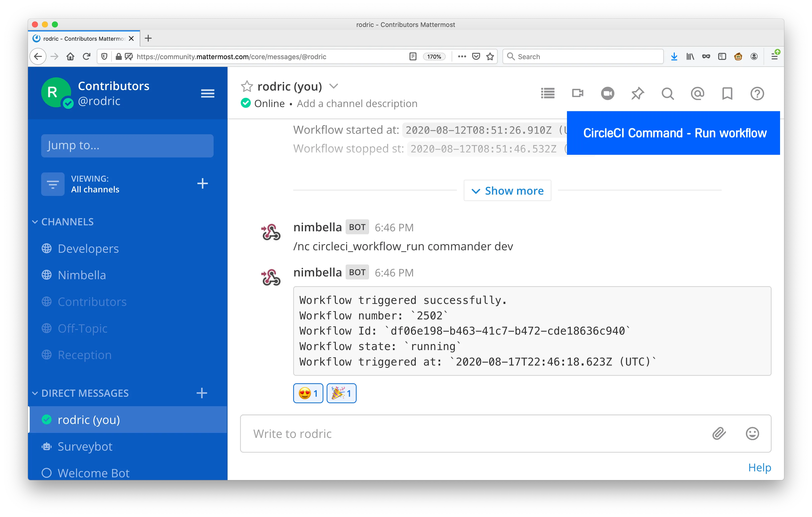
Task: Open message search in channel header
Action: click(668, 93)
